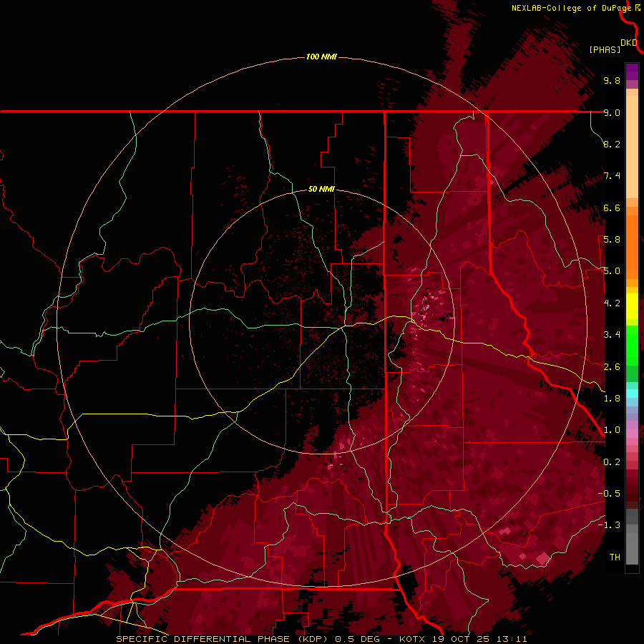644x644 pixels.
Task: Click the 9.8 value on the scale
Action: 612,80
